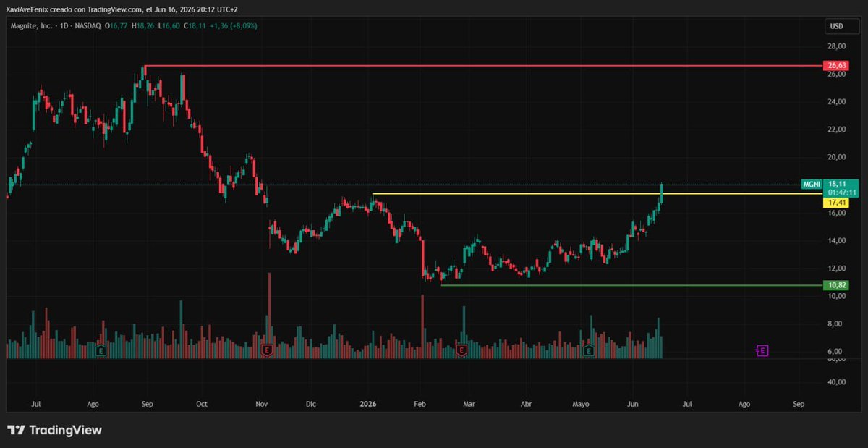The height and width of the screenshot is (448, 868).
Task: Select the red 26,63 price label
Action: 836,65
